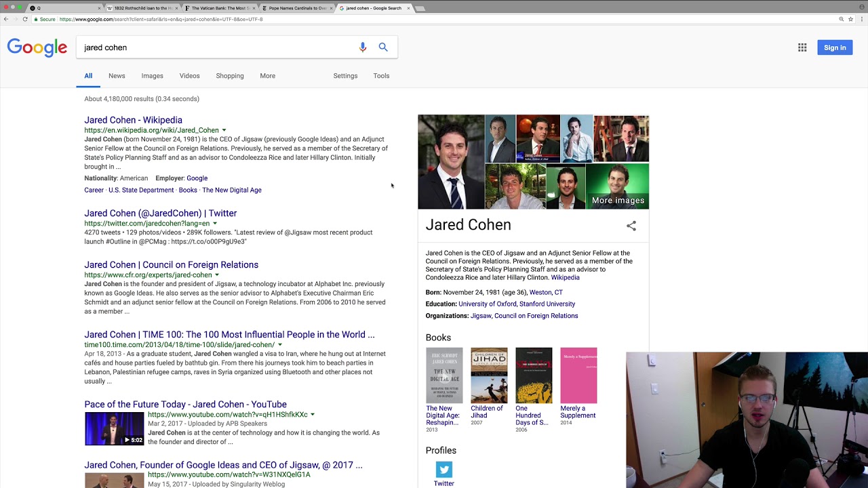Open University of Oxford link

[x=488, y=304]
